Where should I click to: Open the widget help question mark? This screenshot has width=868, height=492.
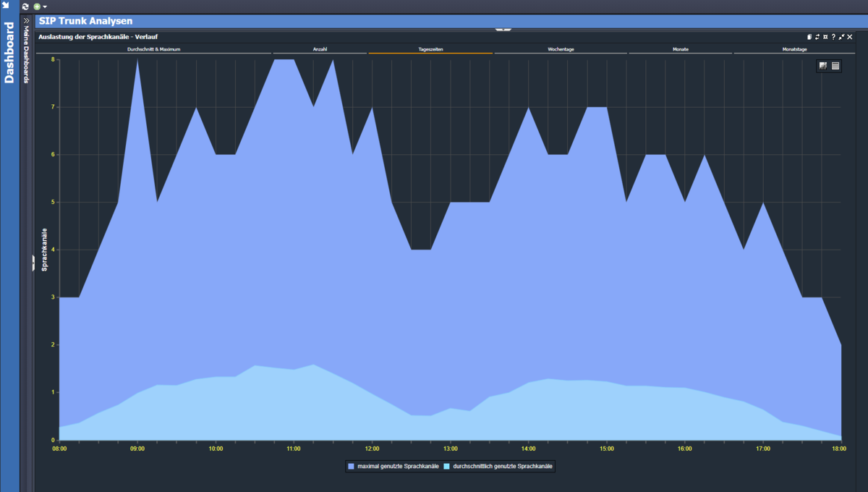(x=833, y=37)
